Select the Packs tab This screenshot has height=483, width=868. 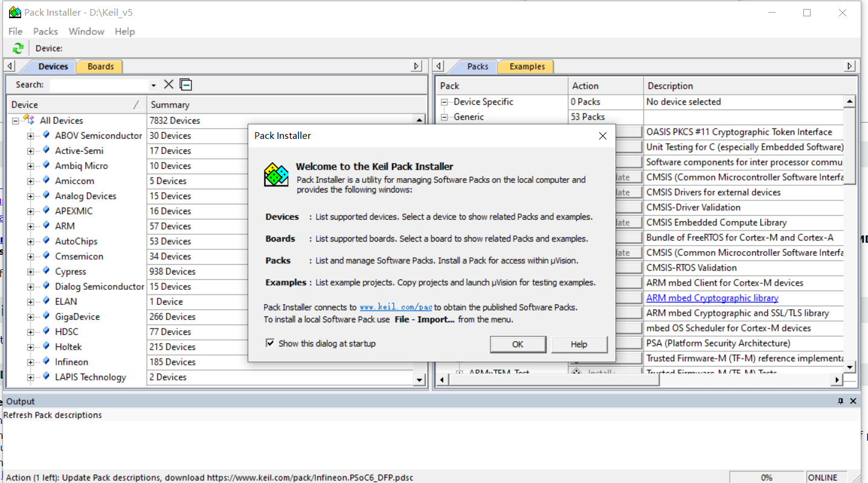477,66
